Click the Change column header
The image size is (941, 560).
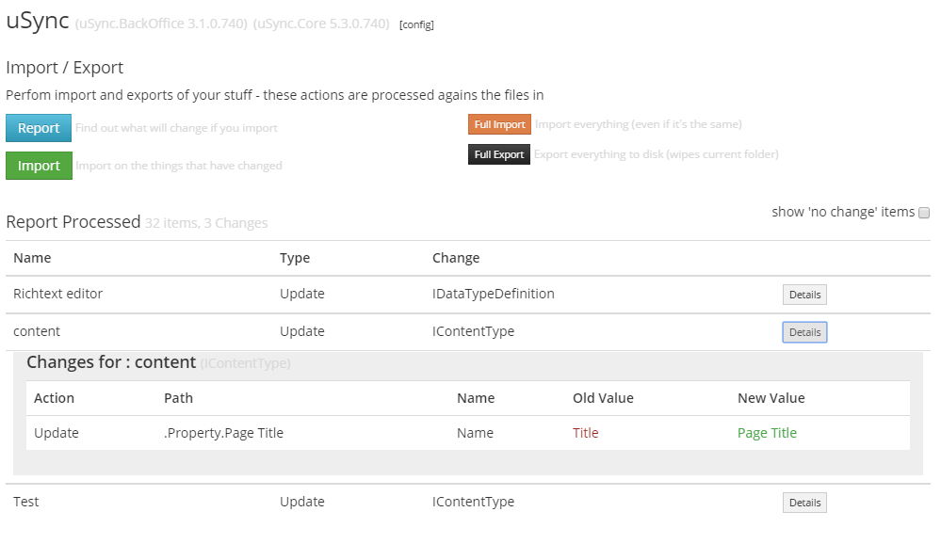[456, 258]
